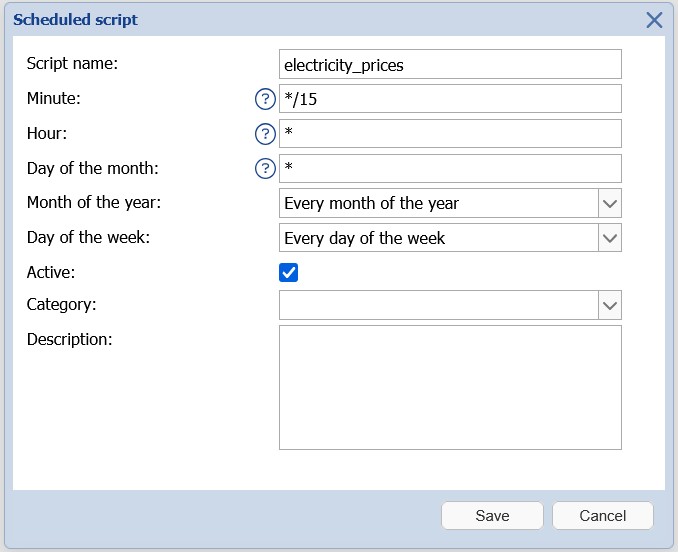
Task: Click inside the Description text area
Action: 450,387
